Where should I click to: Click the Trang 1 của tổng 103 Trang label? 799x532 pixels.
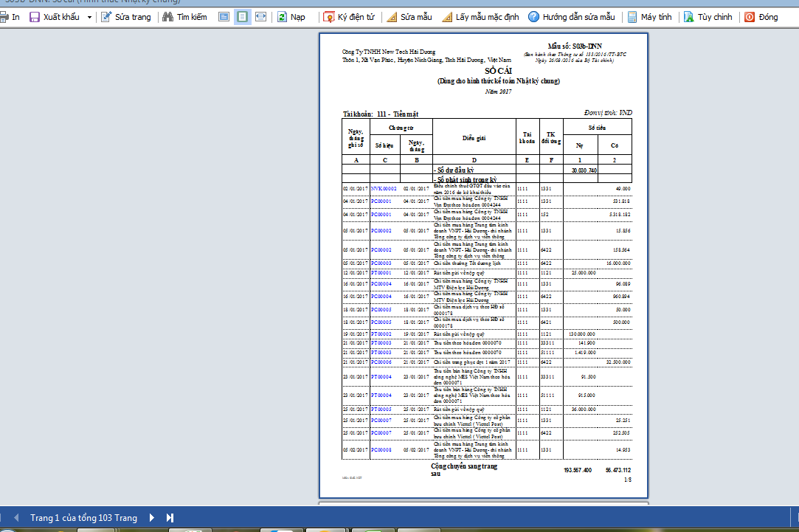pyautogui.click(x=83, y=518)
